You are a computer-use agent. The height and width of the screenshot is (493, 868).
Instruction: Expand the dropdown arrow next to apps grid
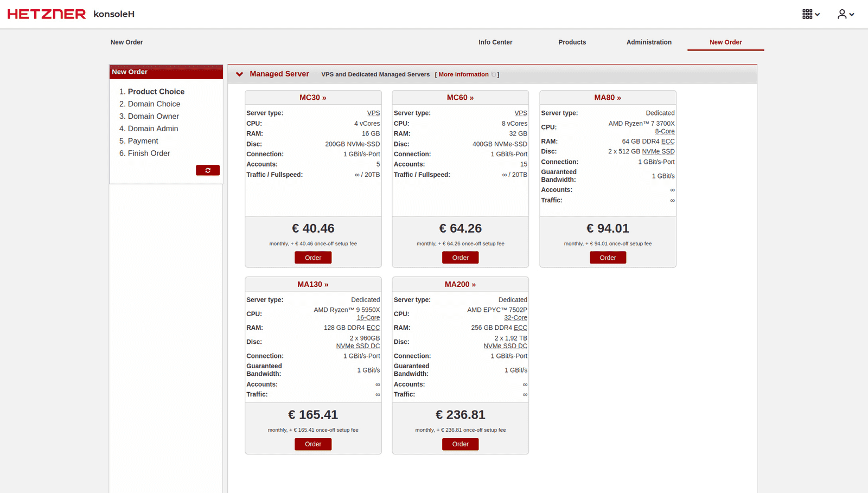tap(816, 15)
